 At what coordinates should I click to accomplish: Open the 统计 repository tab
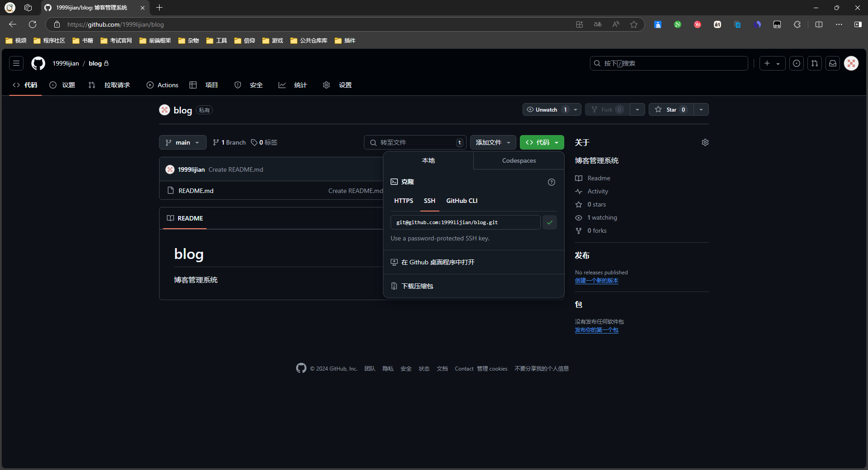pyautogui.click(x=292, y=85)
